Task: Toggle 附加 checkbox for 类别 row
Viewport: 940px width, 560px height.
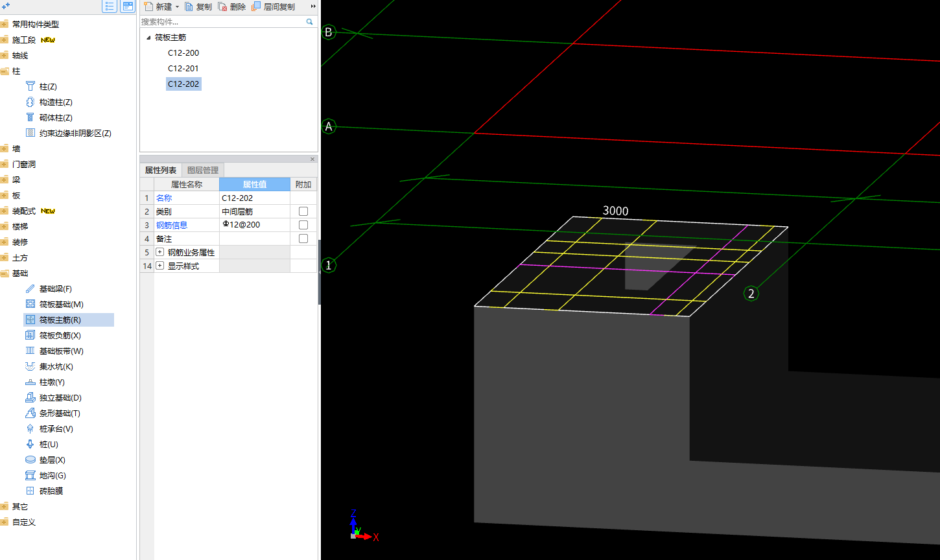Action: point(303,211)
